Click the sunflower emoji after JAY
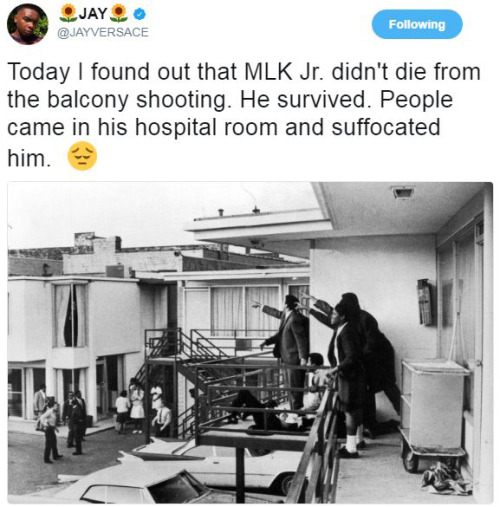 pyautogui.click(x=119, y=13)
